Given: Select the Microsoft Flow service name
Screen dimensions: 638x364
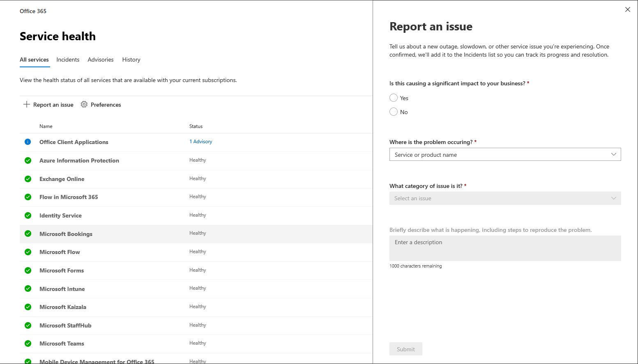Looking at the screenshot, I should click(x=60, y=252).
